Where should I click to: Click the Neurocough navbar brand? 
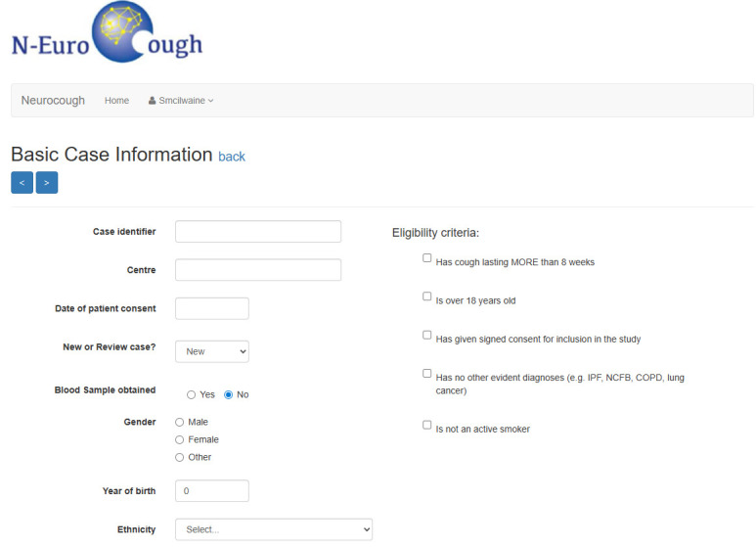click(x=53, y=101)
